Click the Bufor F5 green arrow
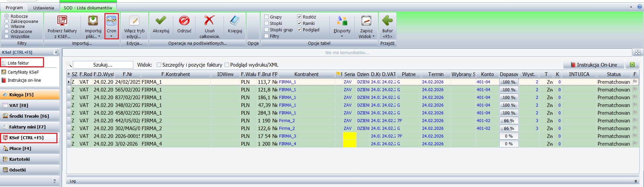Viewport: 644px width, 187px height. point(387,21)
